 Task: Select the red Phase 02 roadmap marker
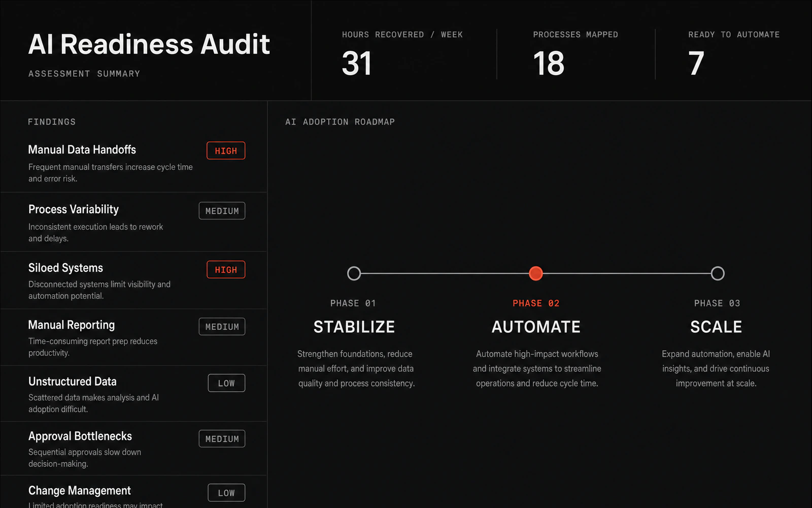click(x=536, y=273)
